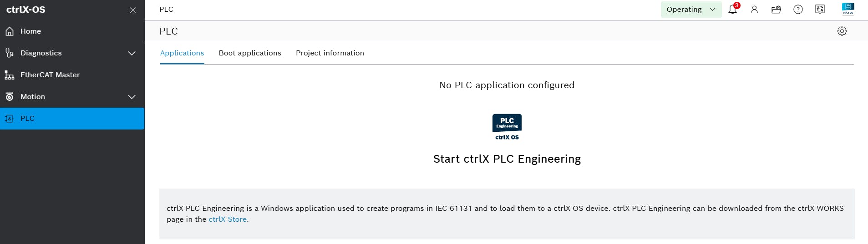Click the EtherCAT Master network icon

[x=10, y=75]
